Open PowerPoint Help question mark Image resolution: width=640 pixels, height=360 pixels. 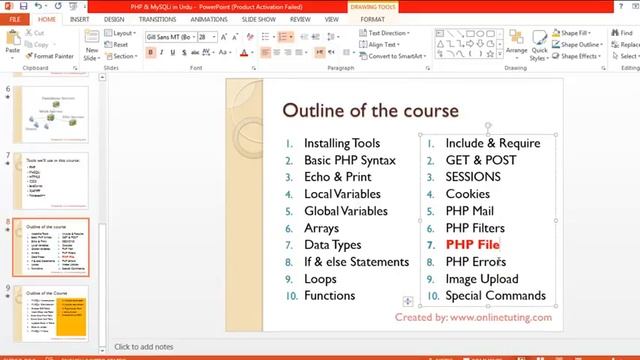pyautogui.click(x=621, y=7)
